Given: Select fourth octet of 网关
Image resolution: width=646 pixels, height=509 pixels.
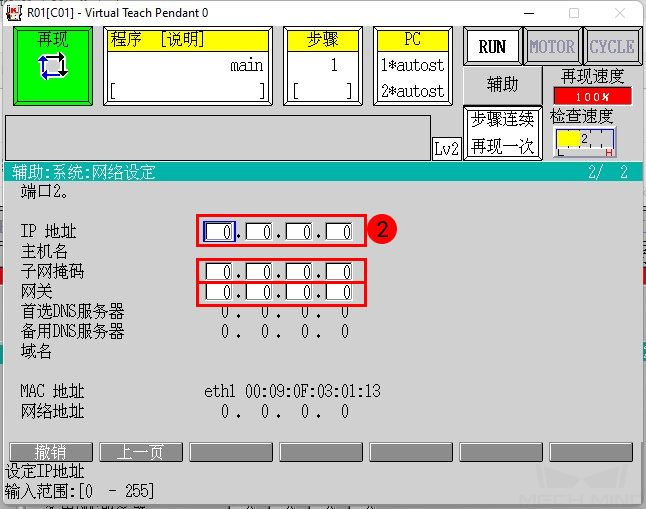Looking at the screenshot, I should coord(339,292).
